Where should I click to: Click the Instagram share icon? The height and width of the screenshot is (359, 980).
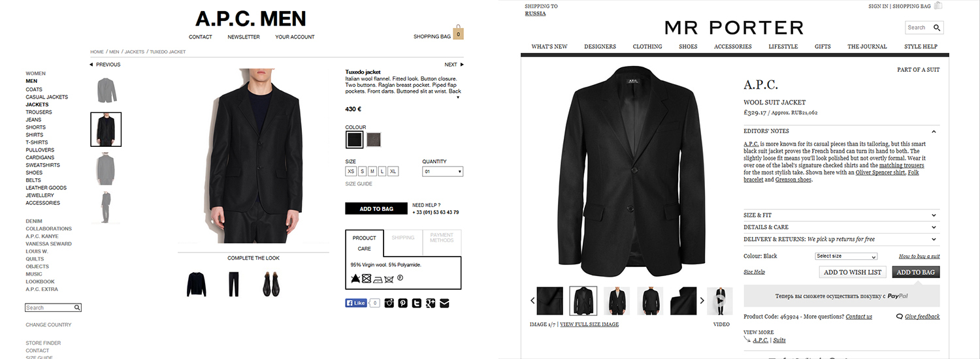pyautogui.click(x=389, y=303)
